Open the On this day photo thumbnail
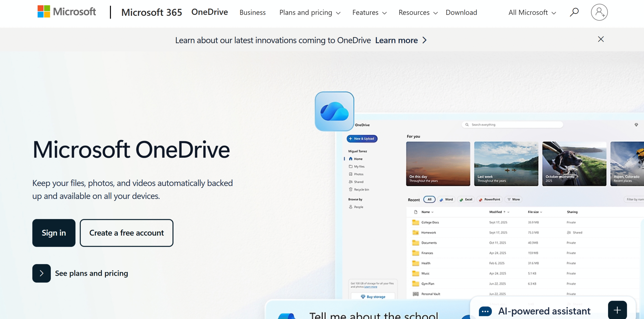 [438, 164]
